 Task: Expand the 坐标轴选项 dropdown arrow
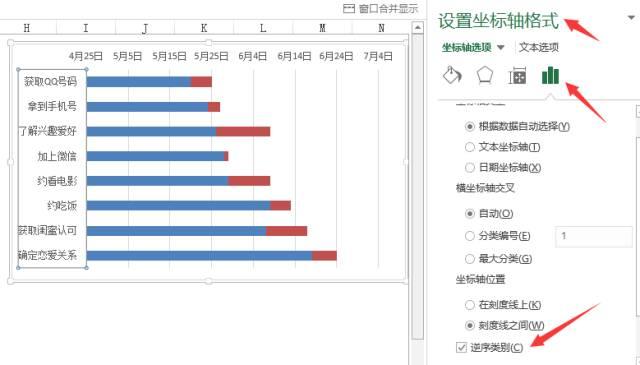[x=501, y=47]
